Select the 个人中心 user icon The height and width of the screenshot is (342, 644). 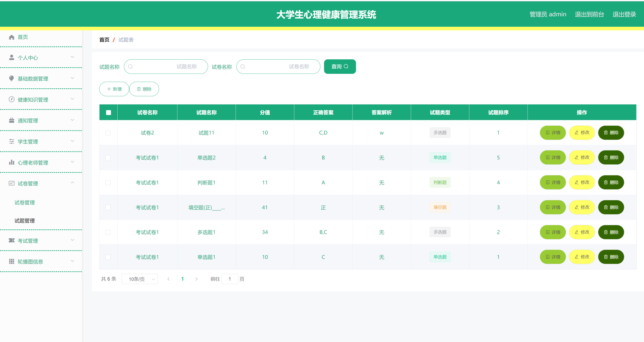[12, 57]
